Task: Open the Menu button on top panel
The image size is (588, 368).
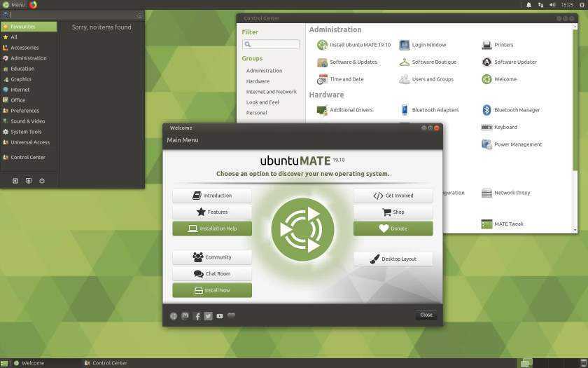Action: click(13, 5)
